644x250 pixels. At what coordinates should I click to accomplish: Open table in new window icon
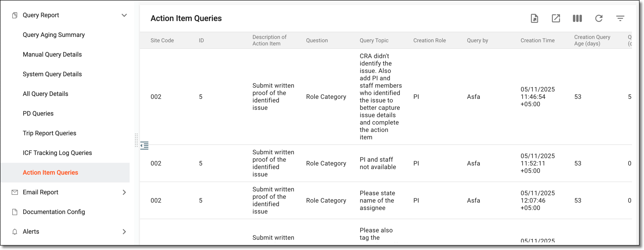556,18
